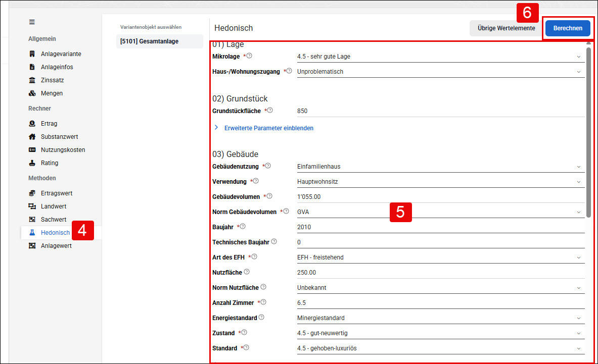The height and width of the screenshot is (364, 598).
Task: Open help icon next to Technisches Baujahr
Action: coord(274,241)
